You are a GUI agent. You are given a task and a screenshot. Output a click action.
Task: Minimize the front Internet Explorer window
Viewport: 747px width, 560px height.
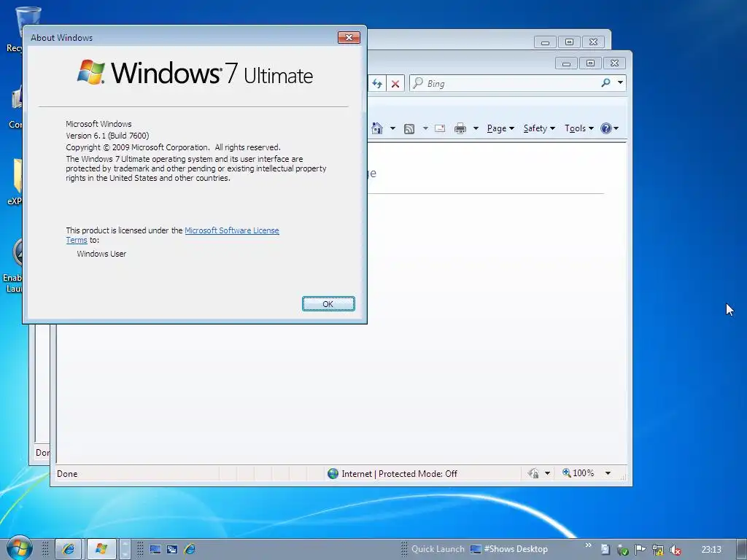[566, 63]
